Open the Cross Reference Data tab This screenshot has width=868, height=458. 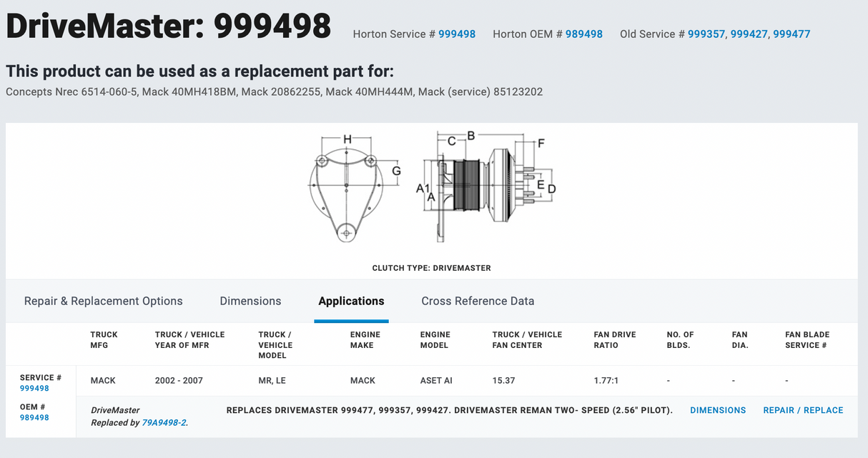pos(478,301)
